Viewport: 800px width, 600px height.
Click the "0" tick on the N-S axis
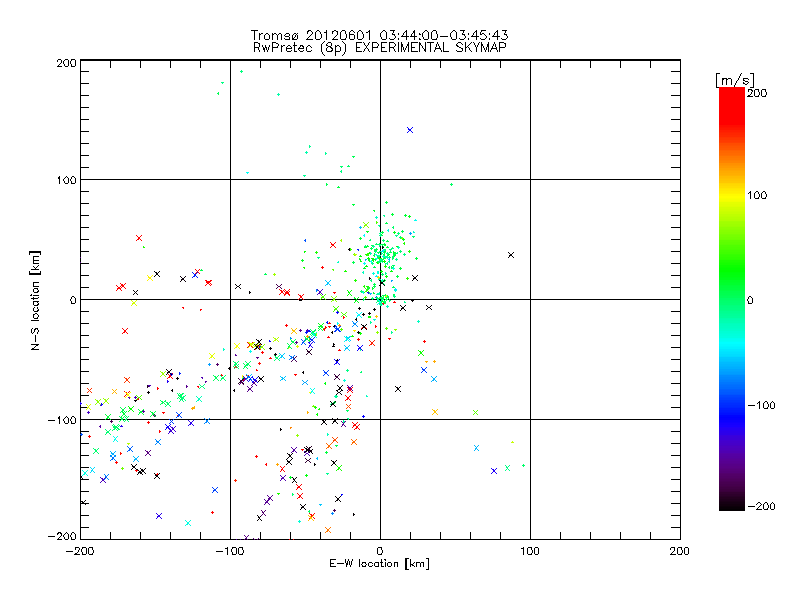pyautogui.click(x=73, y=300)
